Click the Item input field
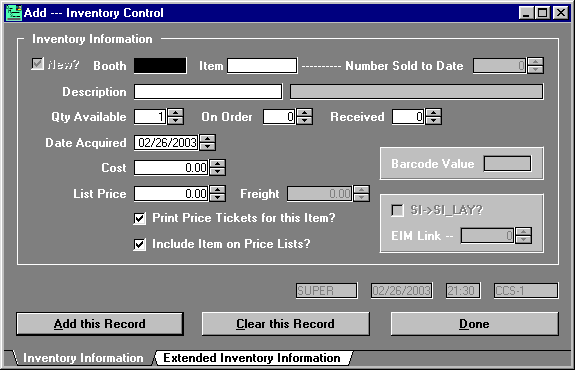The width and height of the screenshot is (575, 370). click(x=262, y=66)
